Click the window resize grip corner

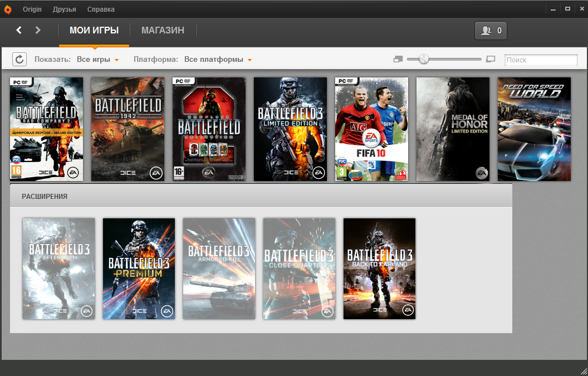coord(583,371)
